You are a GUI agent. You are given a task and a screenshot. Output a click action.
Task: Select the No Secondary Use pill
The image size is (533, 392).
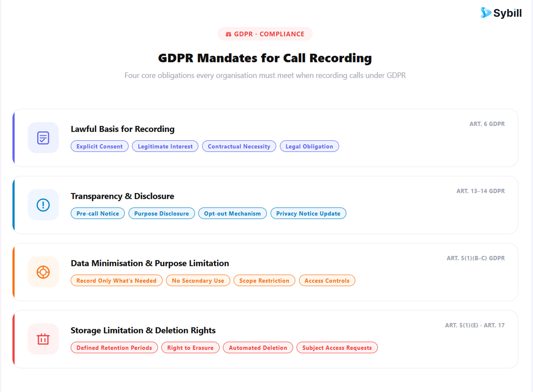click(198, 281)
